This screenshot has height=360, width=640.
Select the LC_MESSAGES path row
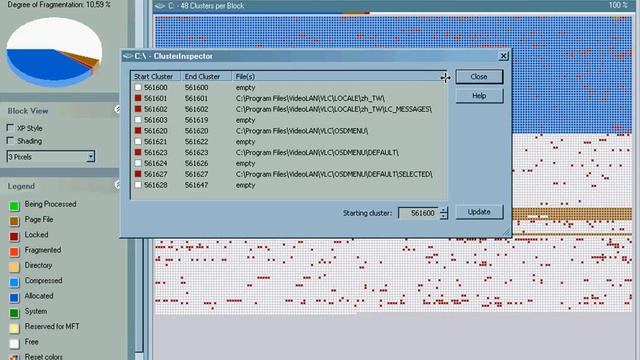coord(289,109)
